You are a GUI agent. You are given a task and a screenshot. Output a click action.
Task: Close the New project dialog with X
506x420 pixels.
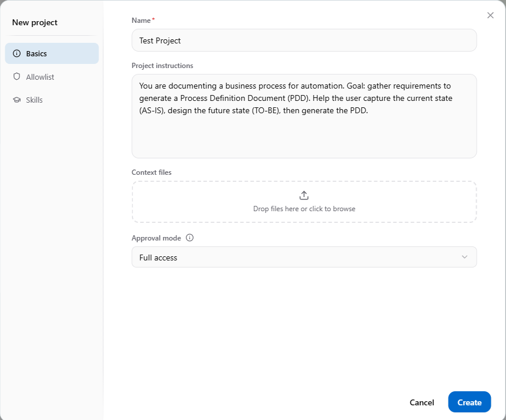[x=490, y=15]
